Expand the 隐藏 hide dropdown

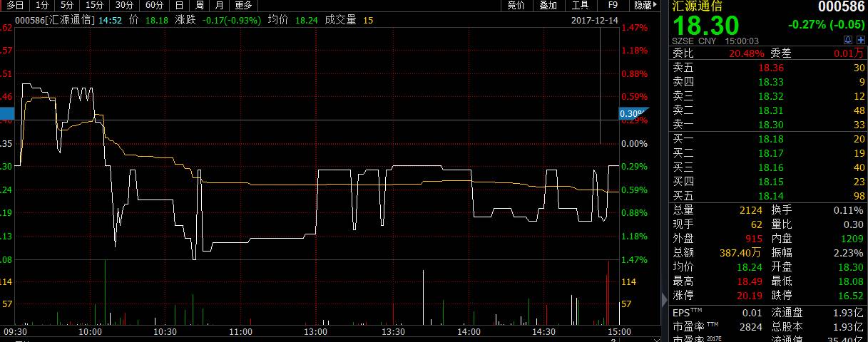coord(644,5)
